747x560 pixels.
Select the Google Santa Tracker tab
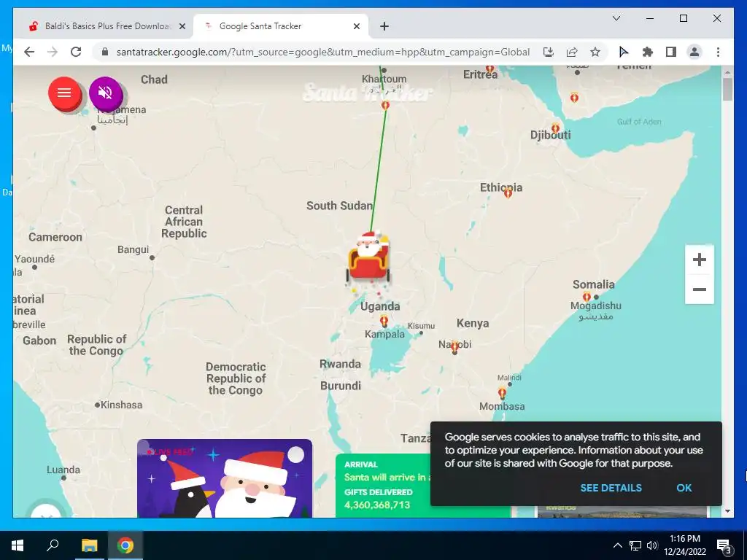281,26
